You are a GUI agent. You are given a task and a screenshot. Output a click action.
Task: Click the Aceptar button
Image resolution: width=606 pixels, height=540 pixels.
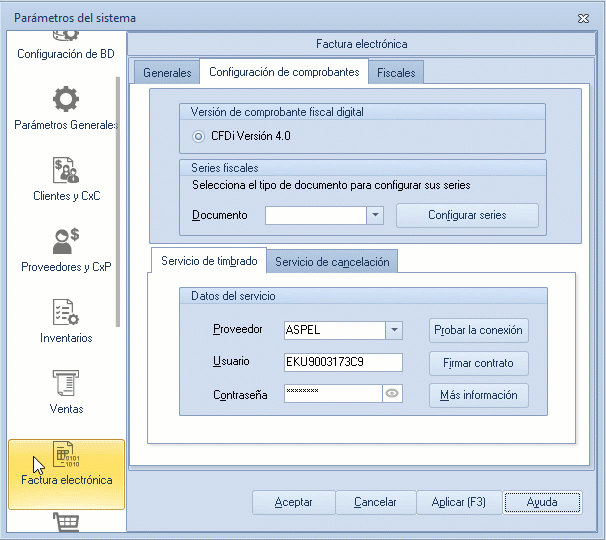pos(294,502)
